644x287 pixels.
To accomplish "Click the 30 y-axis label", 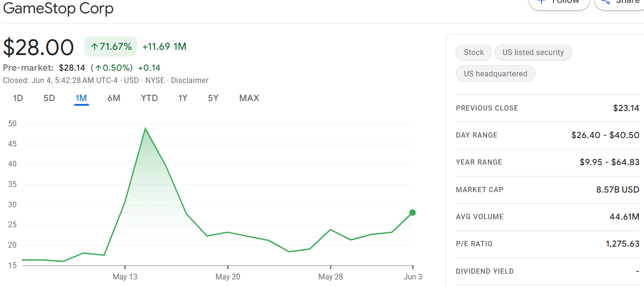I will pyautogui.click(x=12, y=205).
